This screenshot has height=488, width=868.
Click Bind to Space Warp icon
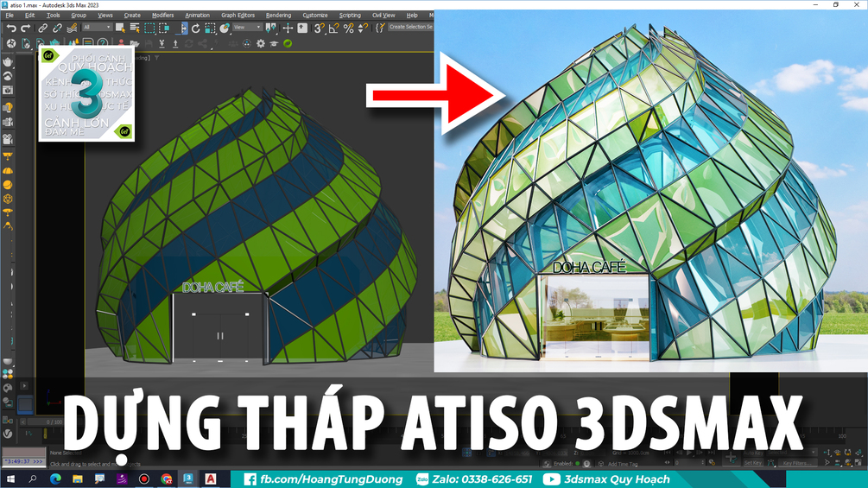pos(72,28)
